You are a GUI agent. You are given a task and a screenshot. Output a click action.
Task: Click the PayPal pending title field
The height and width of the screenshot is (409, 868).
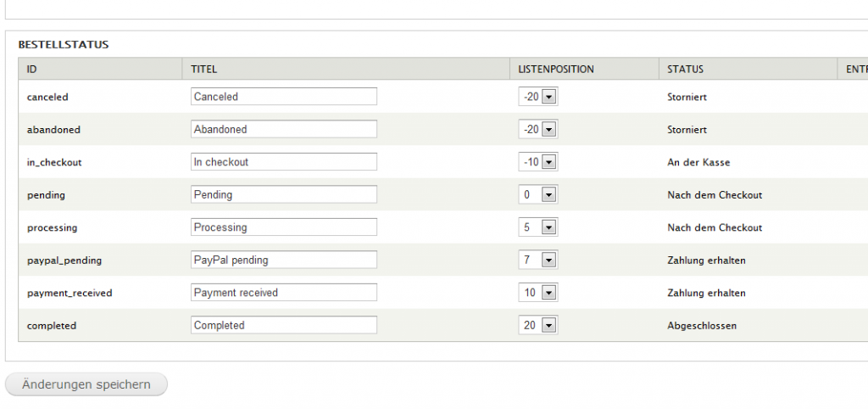pos(284,261)
